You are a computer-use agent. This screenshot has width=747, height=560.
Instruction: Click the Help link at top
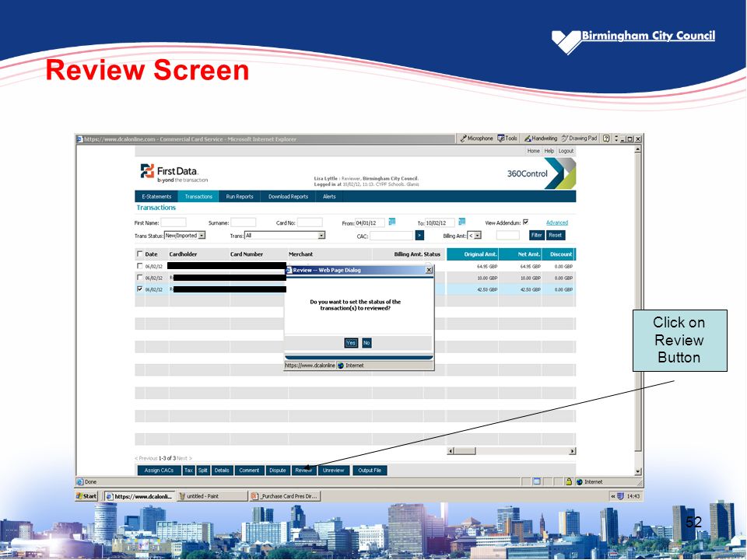click(x=549, y=151)
